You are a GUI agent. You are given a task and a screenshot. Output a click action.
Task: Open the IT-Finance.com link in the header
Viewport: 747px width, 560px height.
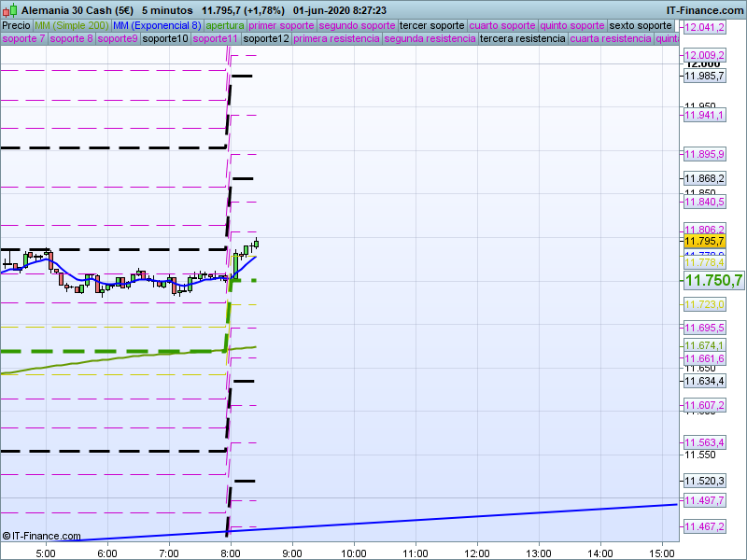tap(705, 9)
